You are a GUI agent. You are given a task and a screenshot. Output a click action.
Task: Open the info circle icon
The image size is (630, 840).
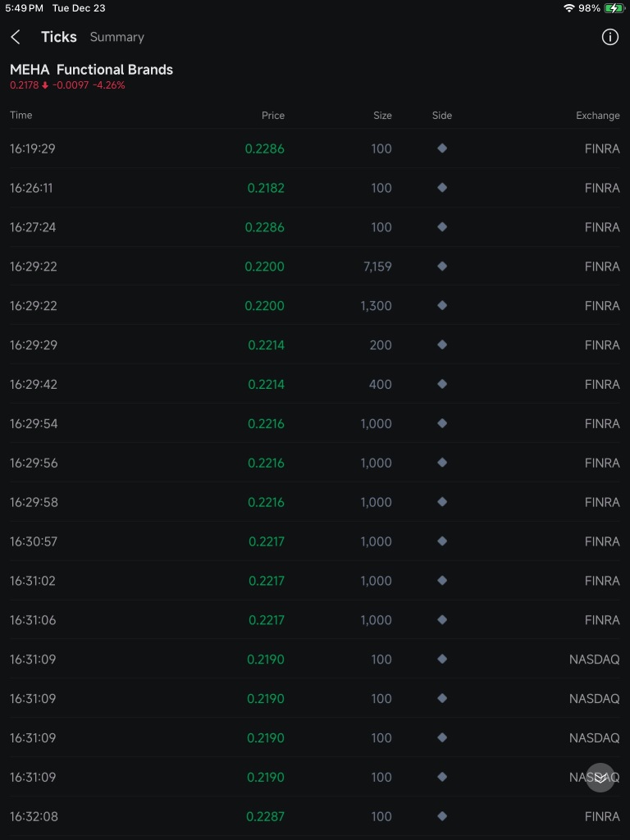tap(609, 37)
